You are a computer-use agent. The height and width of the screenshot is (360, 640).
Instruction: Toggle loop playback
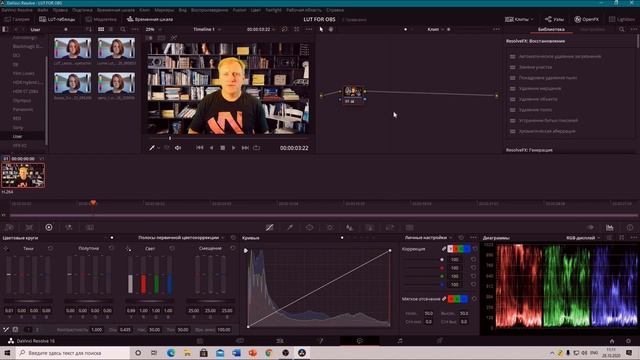(256, 148)
